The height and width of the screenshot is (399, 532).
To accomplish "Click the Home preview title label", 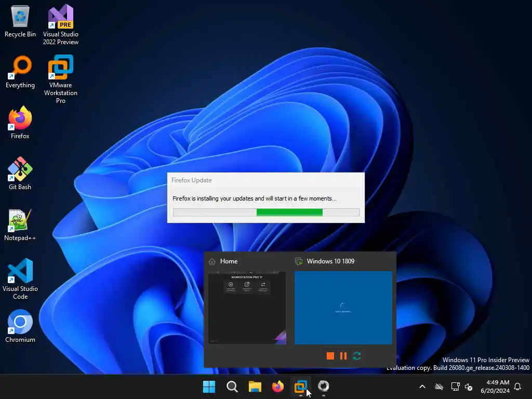I will 229,261.
